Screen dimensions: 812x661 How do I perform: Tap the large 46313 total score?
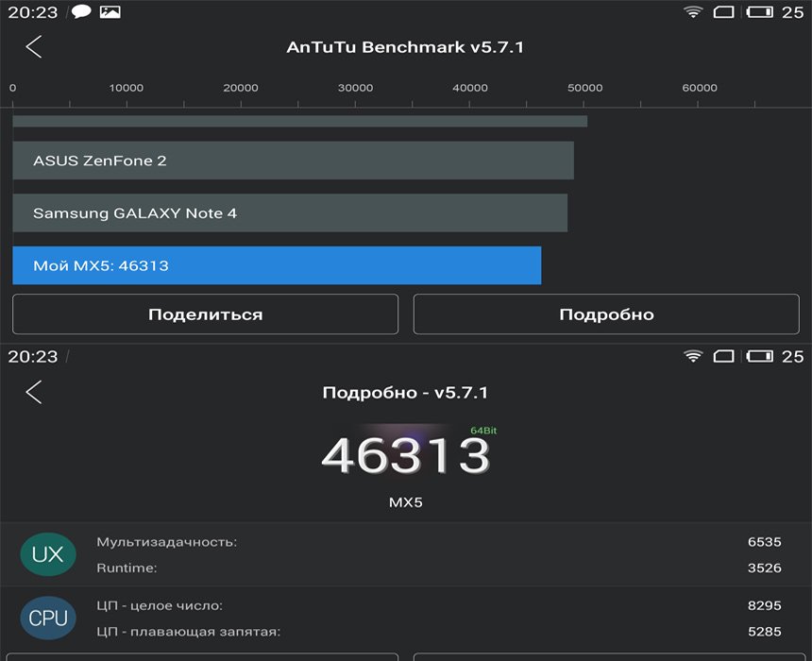(405, 455)
